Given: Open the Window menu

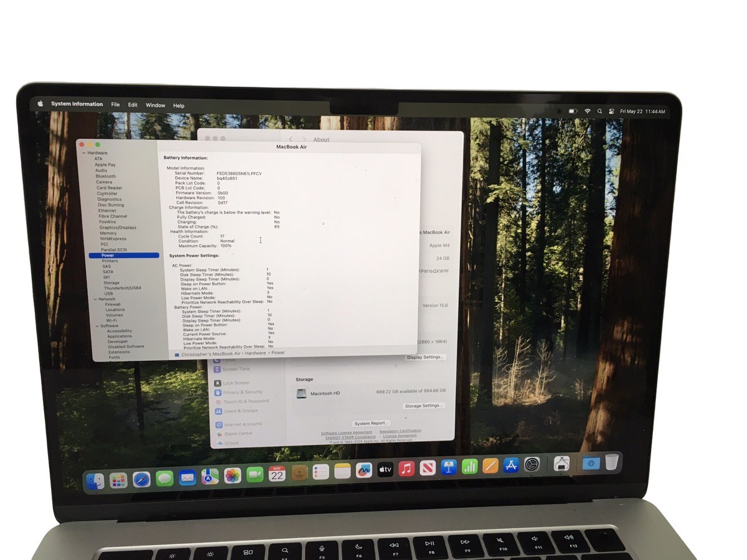Looking at the screenshot, I should [156, 105].
